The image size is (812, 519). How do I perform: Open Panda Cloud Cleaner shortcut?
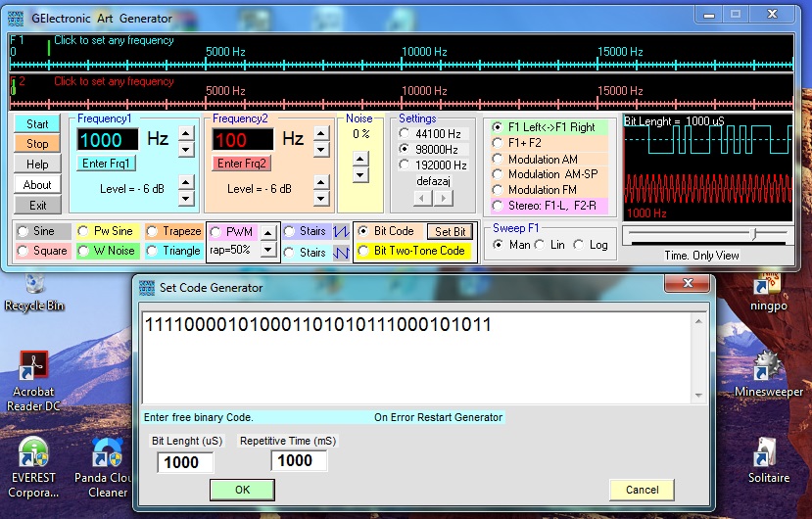point(107,468)
